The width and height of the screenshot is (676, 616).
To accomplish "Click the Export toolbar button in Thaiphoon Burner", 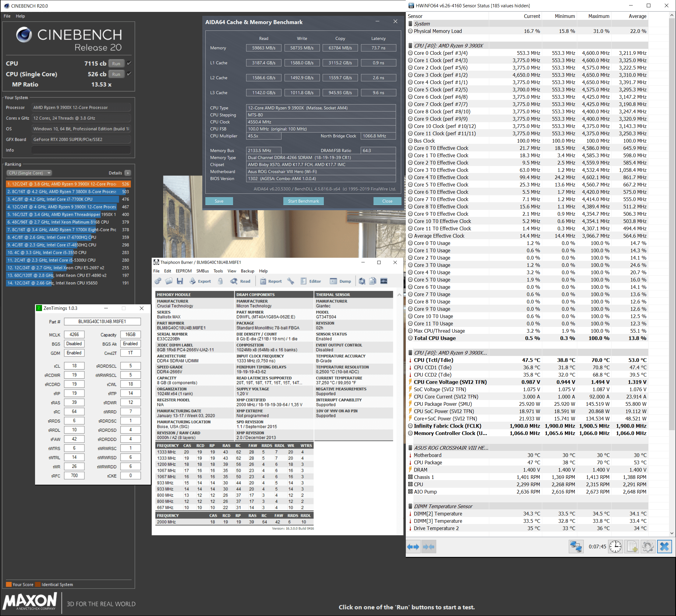I will click(x=200, y=281).
